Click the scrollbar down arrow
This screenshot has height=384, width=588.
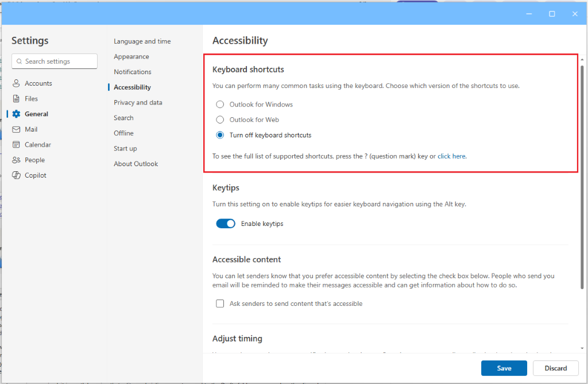coord(582,348)
